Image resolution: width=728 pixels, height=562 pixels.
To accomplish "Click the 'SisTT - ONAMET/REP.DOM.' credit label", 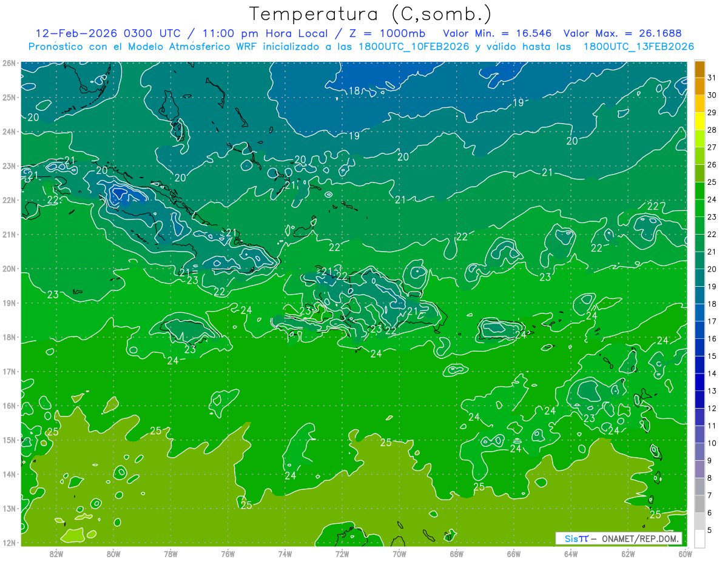I will pos(619,538).
